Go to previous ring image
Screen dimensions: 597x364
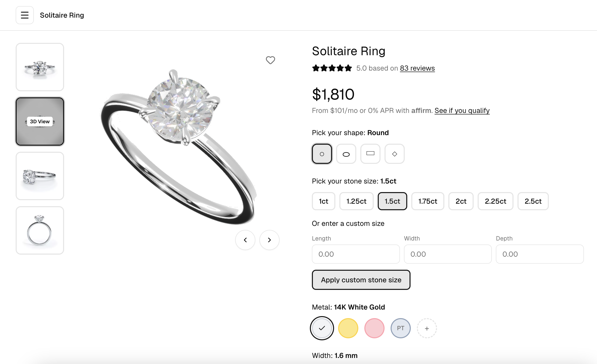[x=245, y=240]
